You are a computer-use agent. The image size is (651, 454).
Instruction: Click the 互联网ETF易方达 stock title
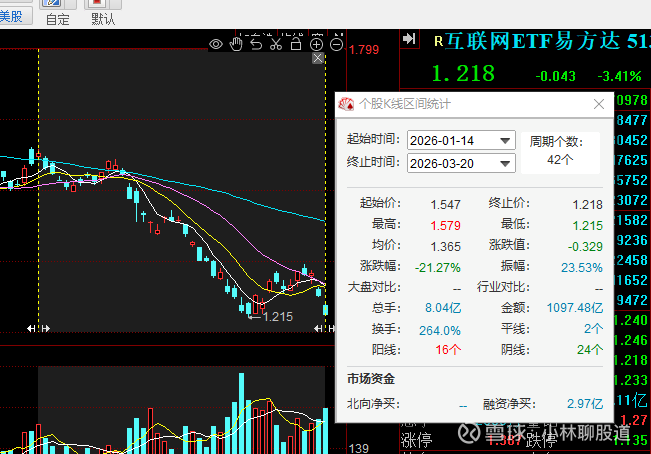(x=533, y=41)
